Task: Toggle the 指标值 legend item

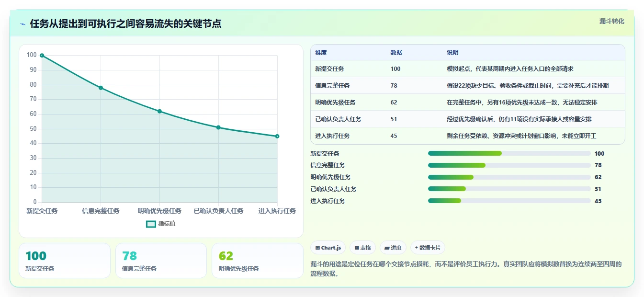Action: click(161, 224)
